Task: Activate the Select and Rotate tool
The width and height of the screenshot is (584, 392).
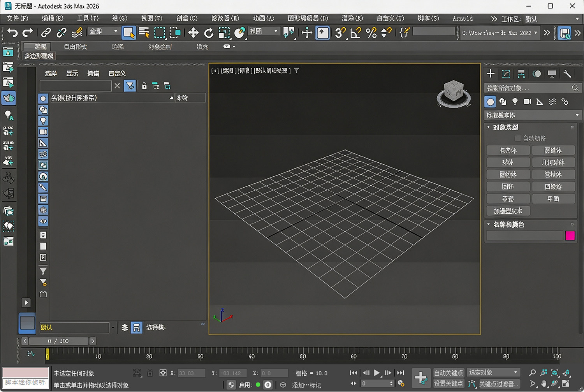Action: (209, 33)
